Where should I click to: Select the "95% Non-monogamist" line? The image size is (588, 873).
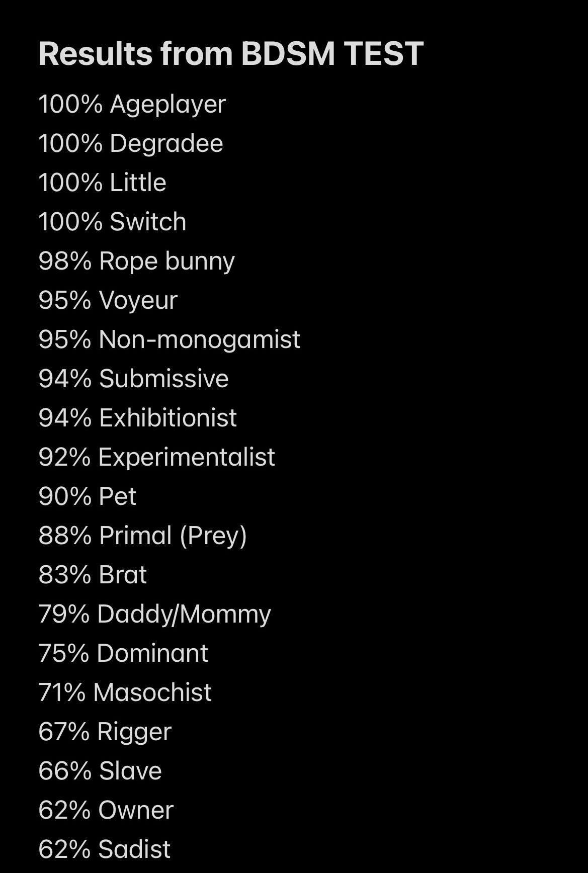pos(169,339)
